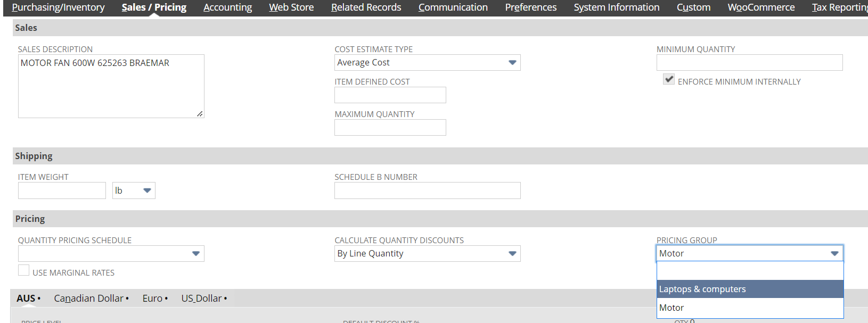This screenshot has height=323, width=868.
Task: Choose the blank option in Pricing Group list
Action: [x=750, y=271]
